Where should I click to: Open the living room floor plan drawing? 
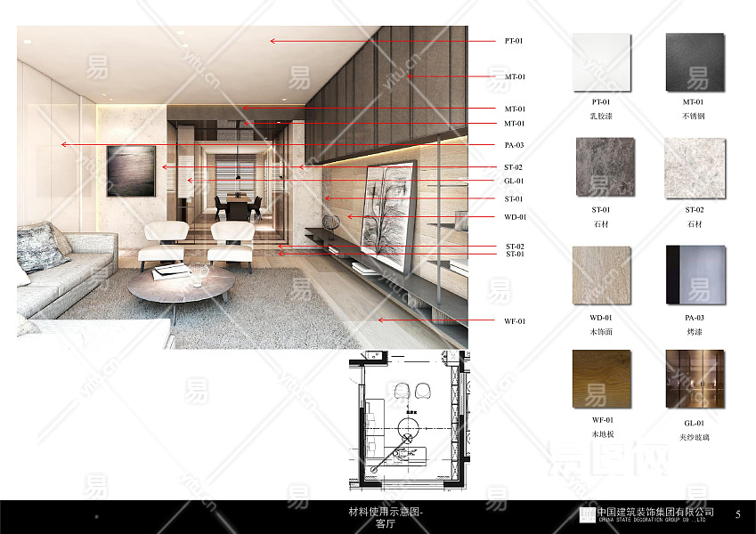point(410,421)
